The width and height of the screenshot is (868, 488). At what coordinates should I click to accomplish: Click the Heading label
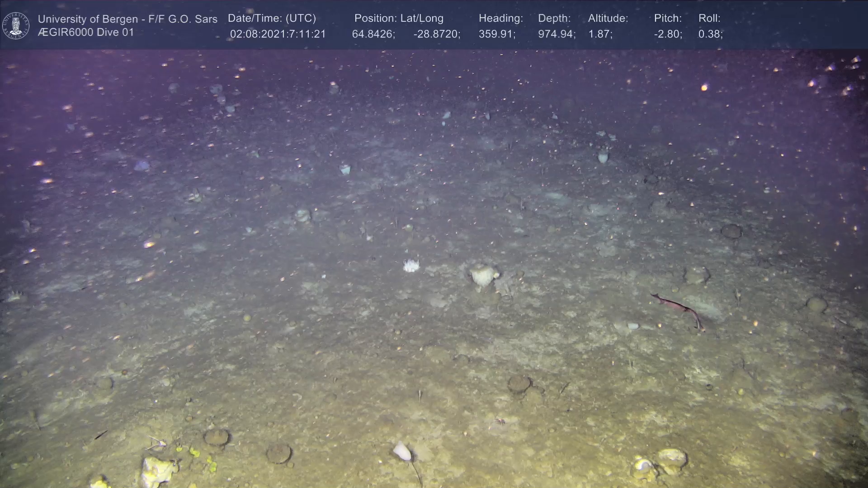(x=500, y=19)
